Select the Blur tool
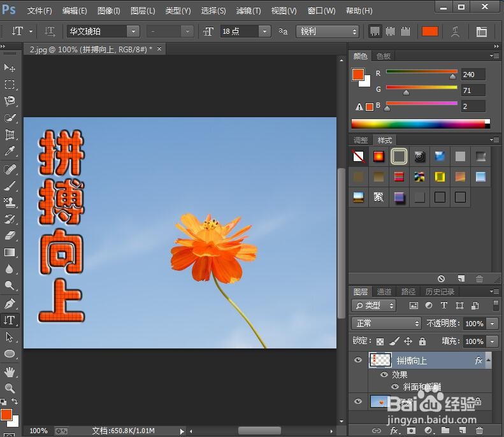This screenshot has height=437, width=504. (10, 269)
